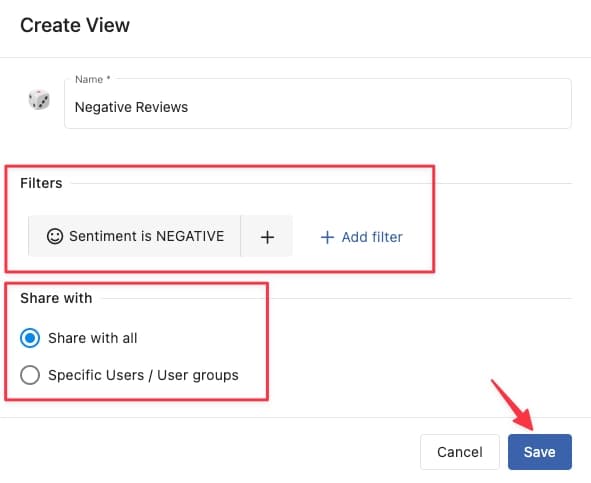The width and height of the screenshot is (591, 483).
Task: Save the Negative Reviews view
Action: point(540,452)
